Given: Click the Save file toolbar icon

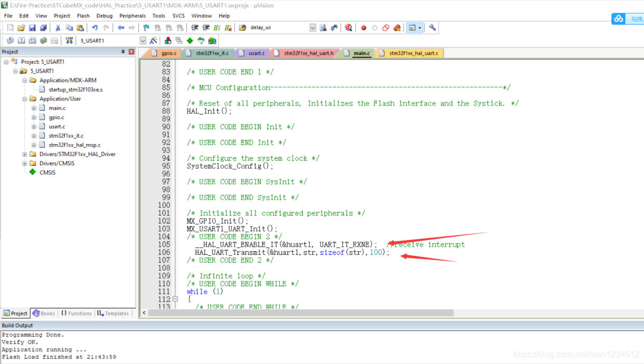Looking at the screenshot, I should point(32,28).
